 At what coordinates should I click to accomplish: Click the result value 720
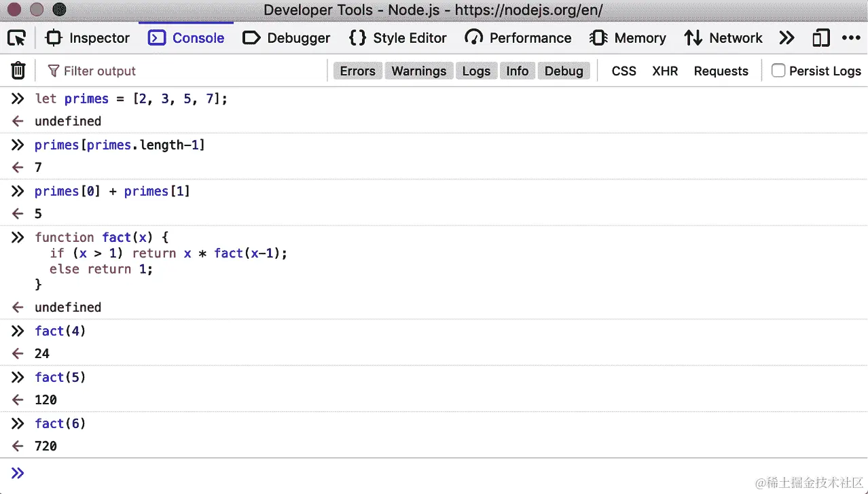(46, 446)
